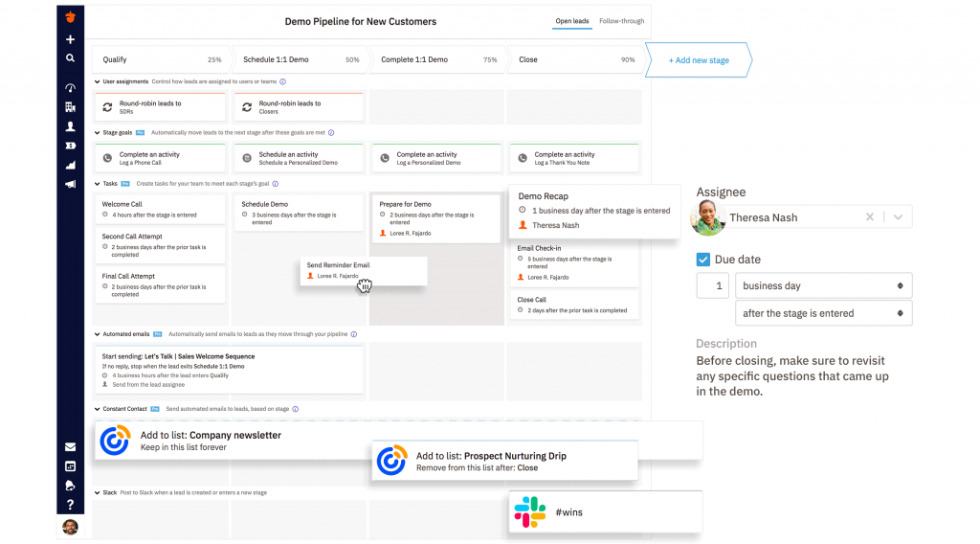The image size is (980, 544).
Task: Click the question mark help icon
Action: (70, 505)
